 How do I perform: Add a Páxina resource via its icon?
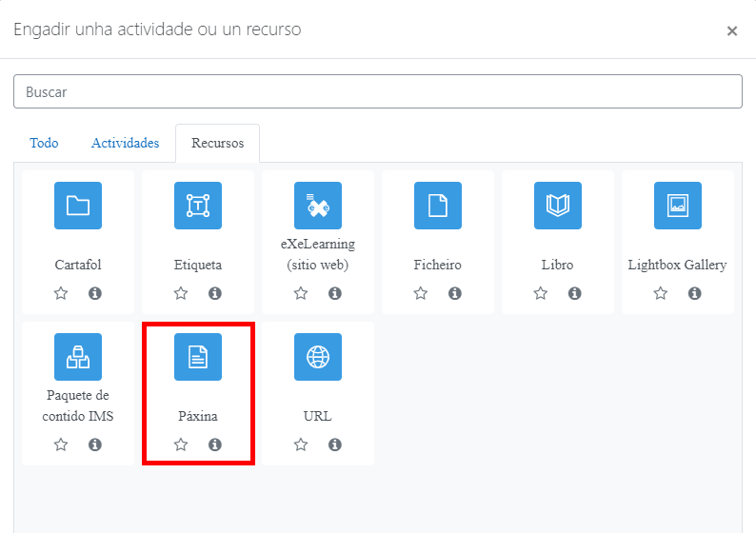coord(198,357)
